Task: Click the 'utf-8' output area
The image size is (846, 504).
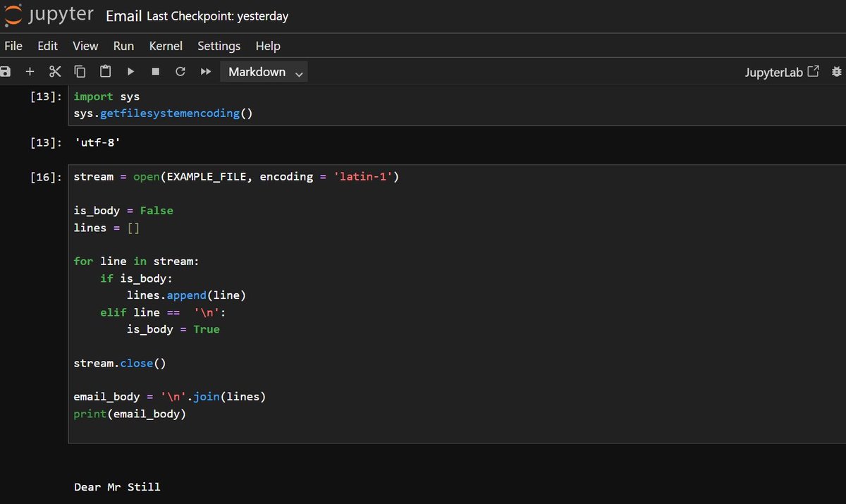Action: (x=99, y=142)
